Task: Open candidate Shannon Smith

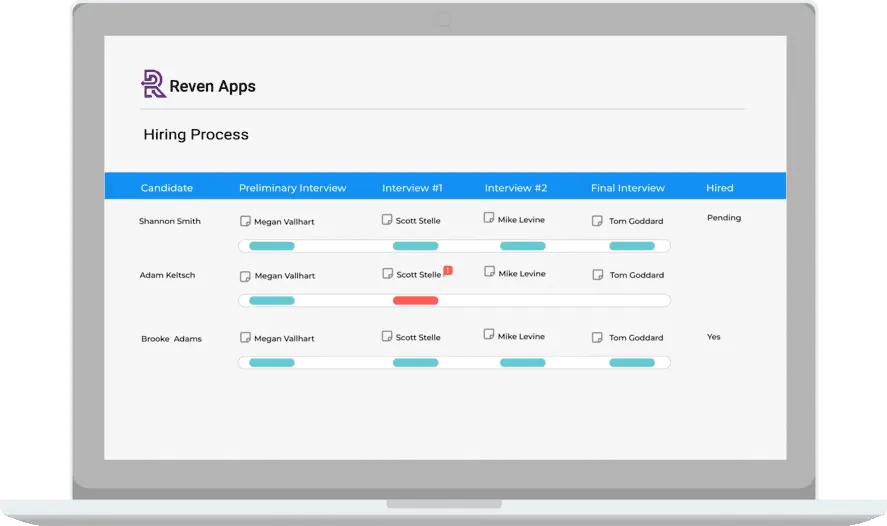Action: (x=170, y=221)
